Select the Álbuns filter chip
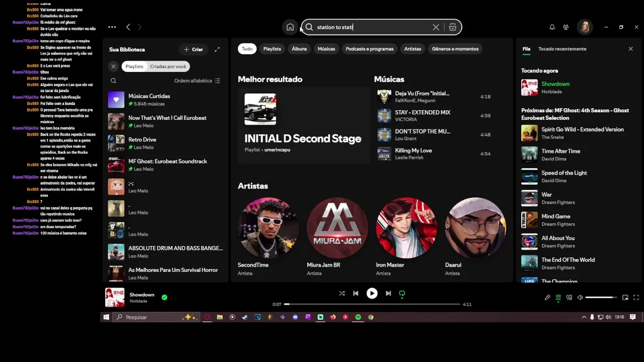The height and width of the screenshot is (362, 644). click(x=299, y=49)
